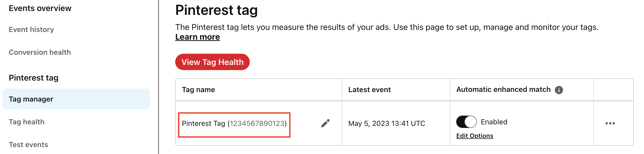The height and width of the screenshot is (154, 644).
Task: Open the three-dot more options menu
Action: pos(610,123)
